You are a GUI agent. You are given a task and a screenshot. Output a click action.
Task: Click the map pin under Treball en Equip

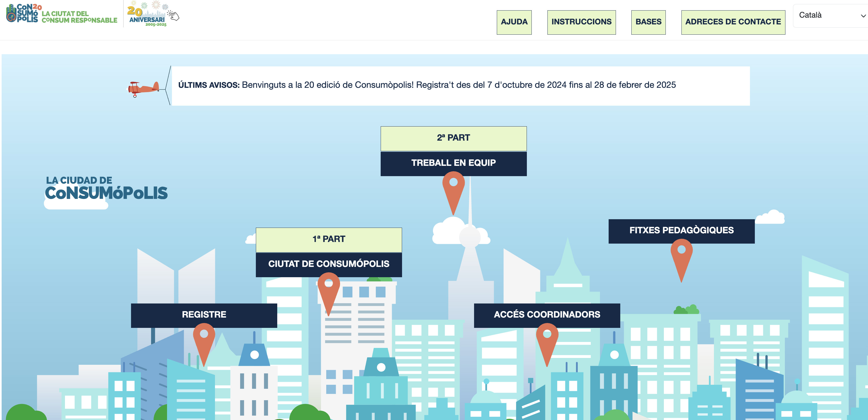(x=453, y=193)
